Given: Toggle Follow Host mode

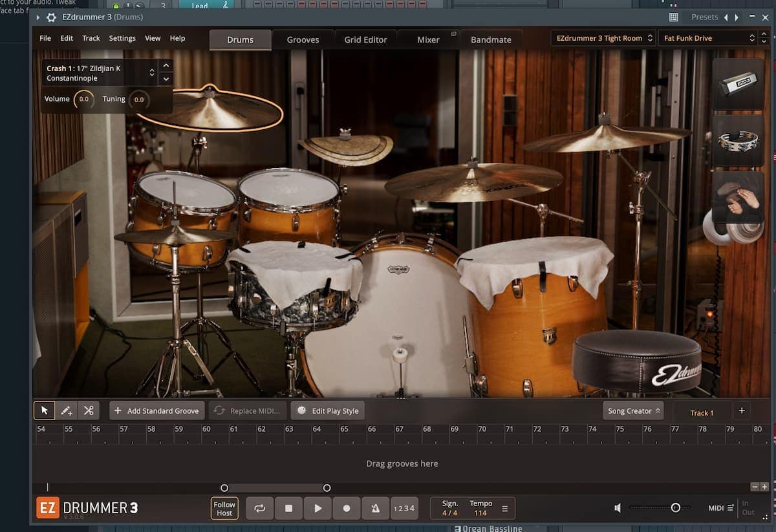Looking at the screenshot, I should pos(224,508).
